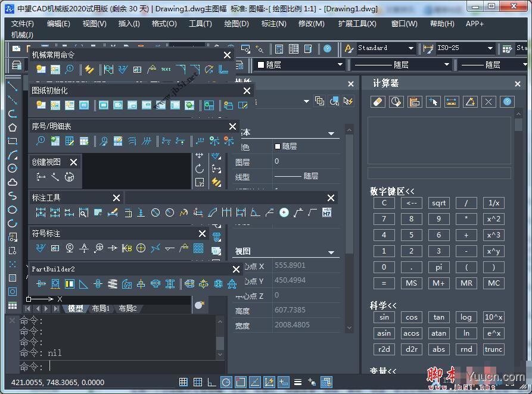Screen dimensions: 532x394
Task: Open the 文件(F) menu
Action: (x=23, y=24)
